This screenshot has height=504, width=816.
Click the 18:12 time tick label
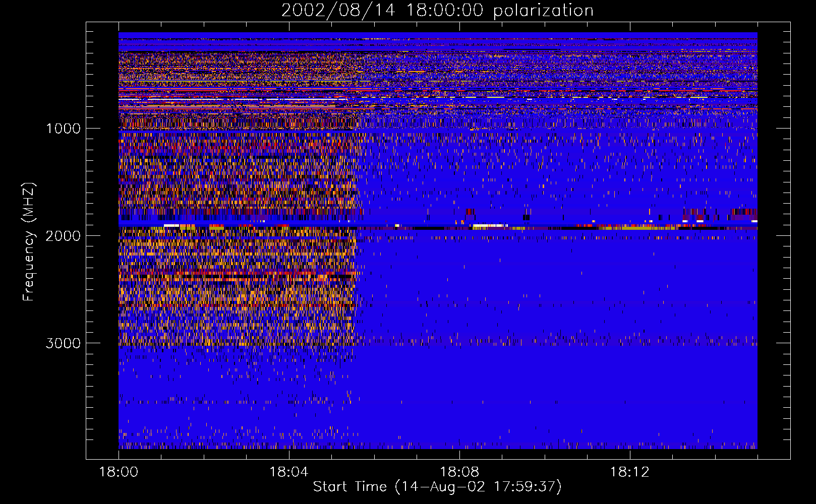pyautogui.click(x=630, y=472)
